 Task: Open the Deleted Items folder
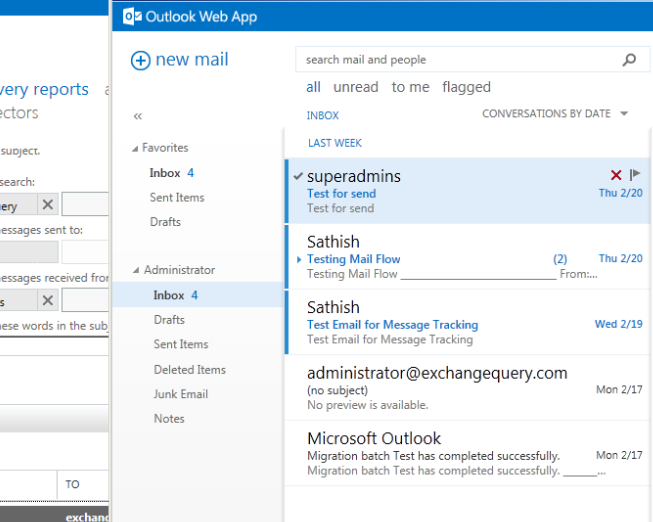click(189, 370)
